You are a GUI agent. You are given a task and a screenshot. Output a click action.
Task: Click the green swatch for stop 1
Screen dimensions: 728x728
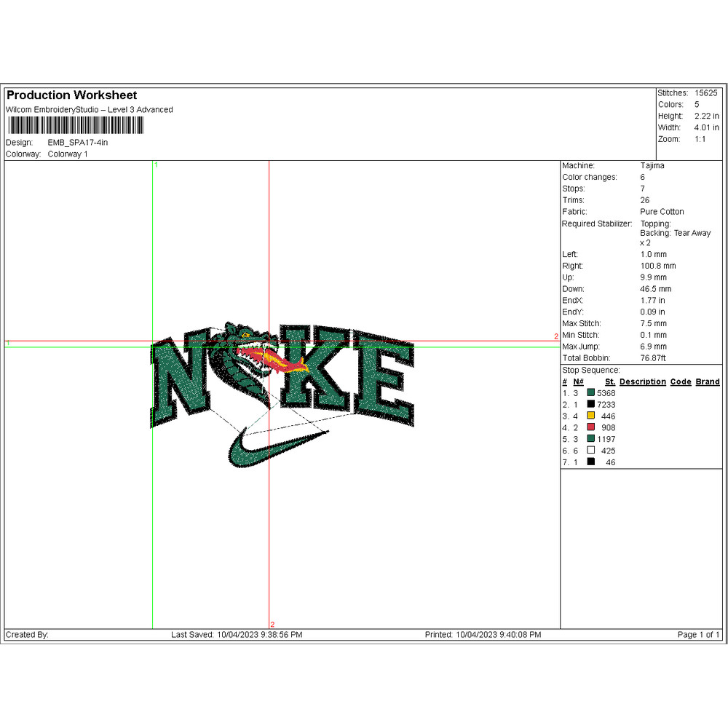tap(591, 393)
